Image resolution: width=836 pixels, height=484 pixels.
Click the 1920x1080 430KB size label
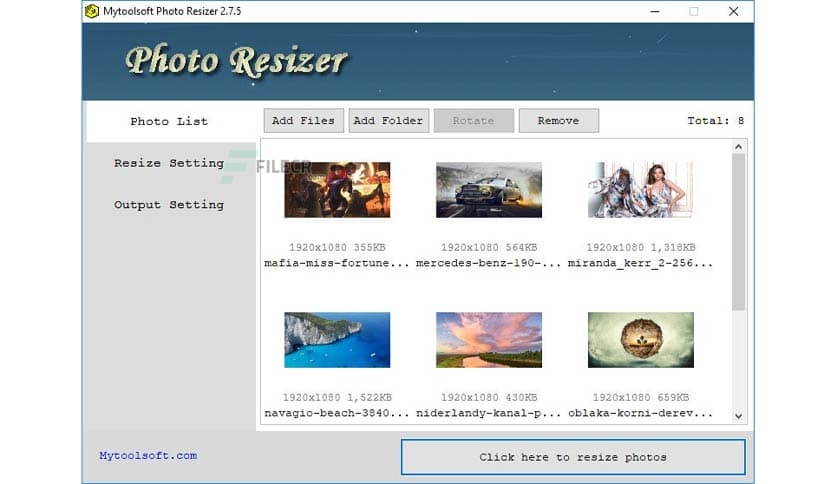[x=489, y=398]
